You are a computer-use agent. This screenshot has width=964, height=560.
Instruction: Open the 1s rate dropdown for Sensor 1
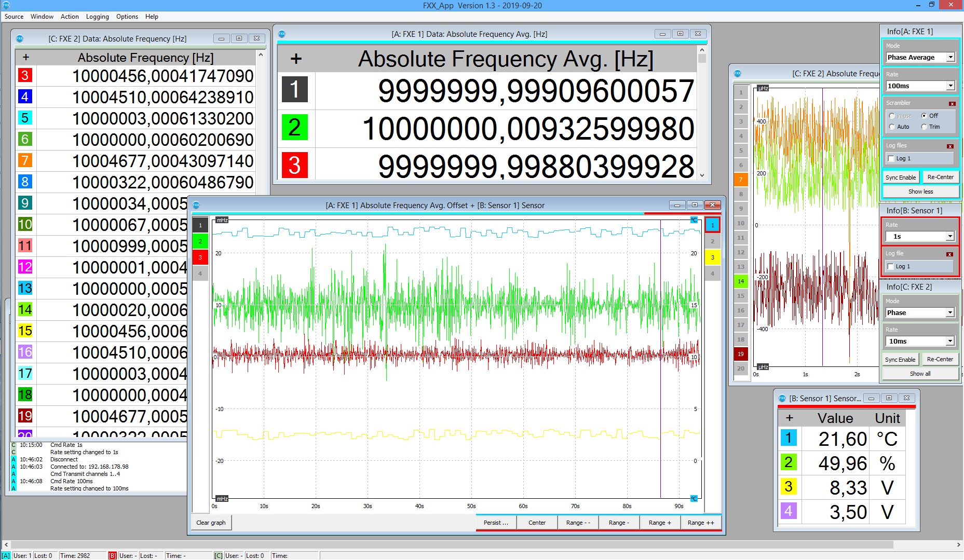coord(920,237)
